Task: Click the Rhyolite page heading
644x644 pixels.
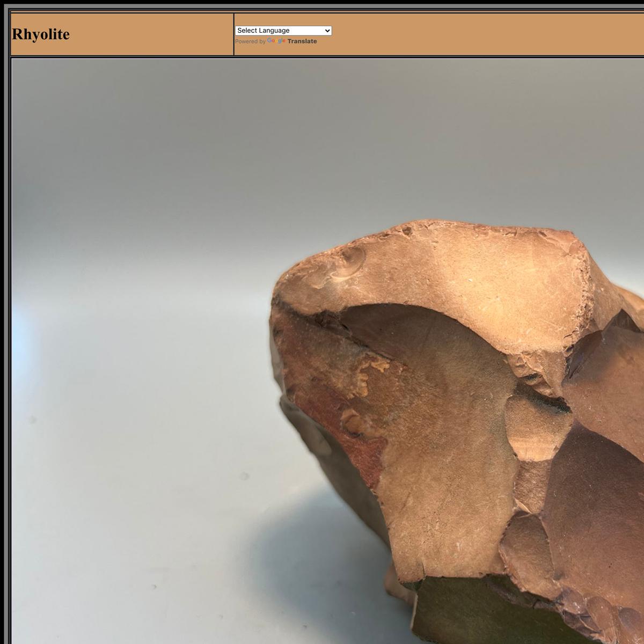Action: [x=41, y=34]
